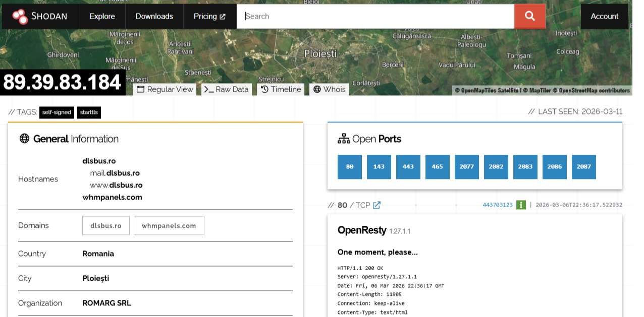
Task: Click the bold dlsbus.ro hostname
Action: point(99,161)
